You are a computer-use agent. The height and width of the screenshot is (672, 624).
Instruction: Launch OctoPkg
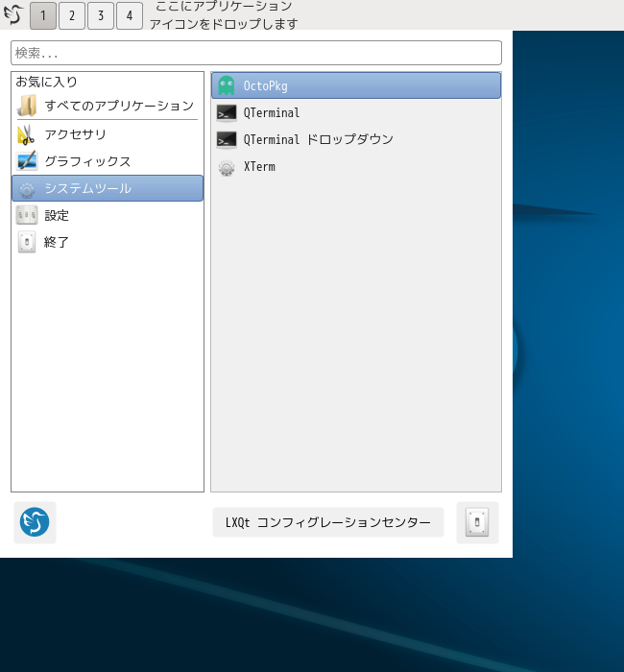click(356, 85)
